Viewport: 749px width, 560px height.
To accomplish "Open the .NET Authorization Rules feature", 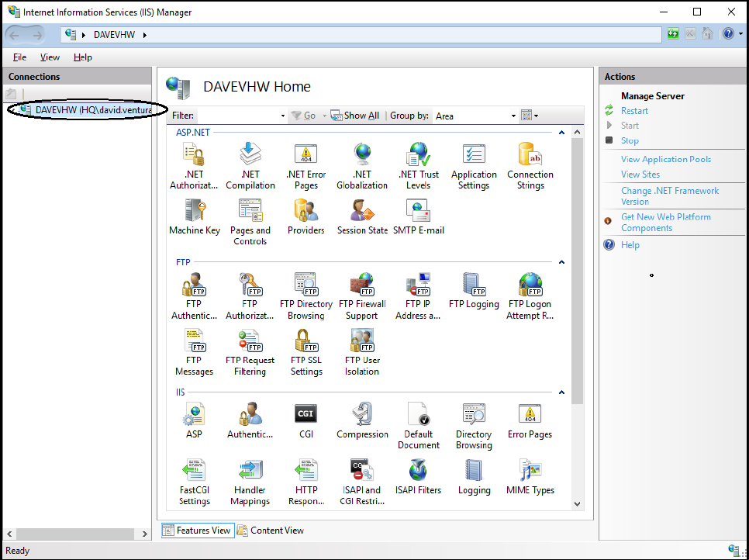I will (x=194, y=166).
